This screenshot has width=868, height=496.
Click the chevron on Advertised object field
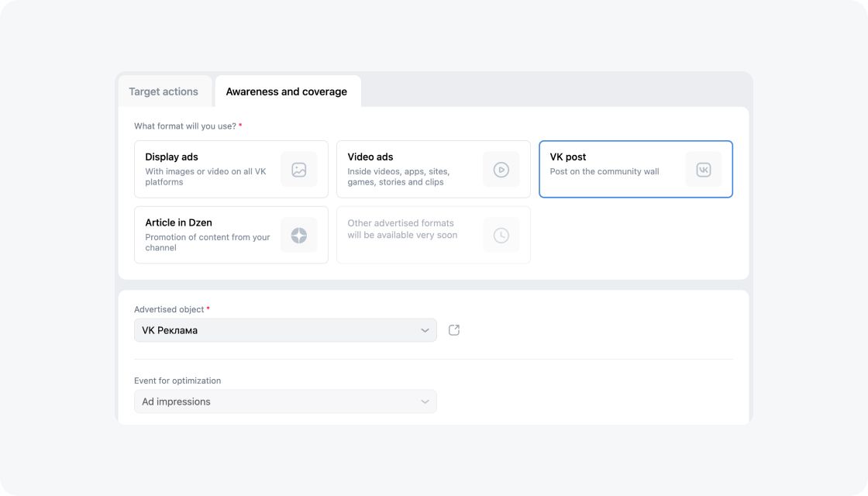[425, 329]
